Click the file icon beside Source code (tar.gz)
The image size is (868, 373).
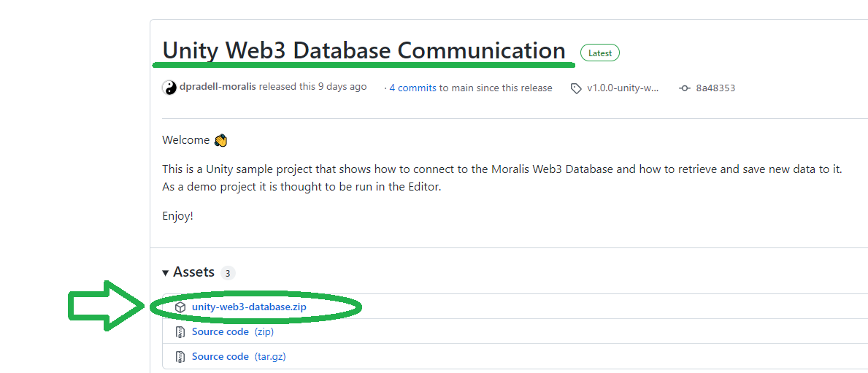click(180, 357)
